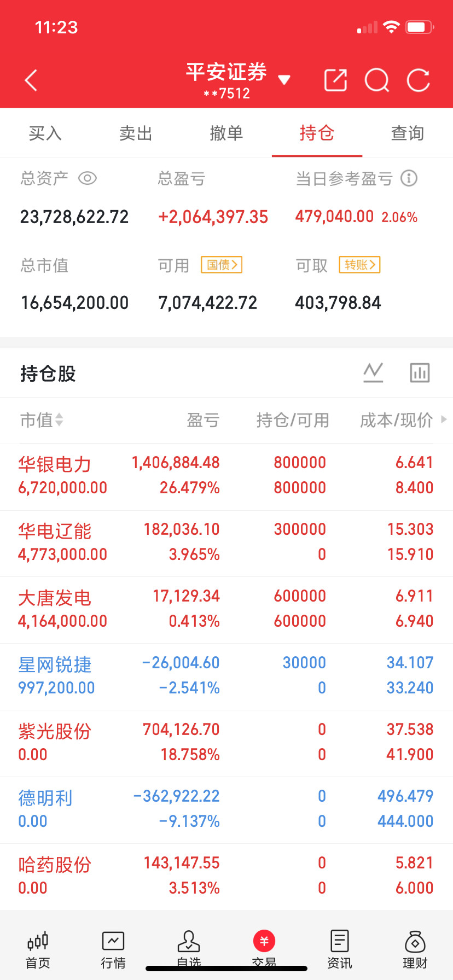Tap daily profit value 479,040.00
Image resolution: width=453 pixels, height=980 pixels.
(334, 217)
